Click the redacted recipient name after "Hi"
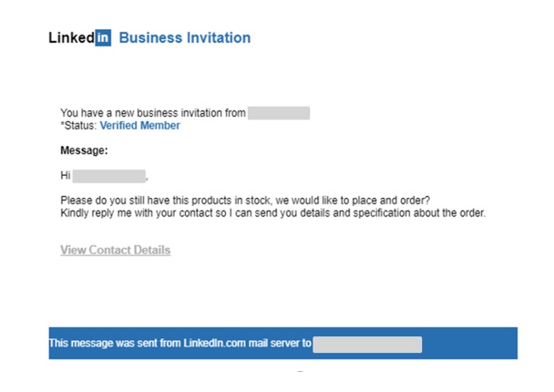 coord(109,176)
